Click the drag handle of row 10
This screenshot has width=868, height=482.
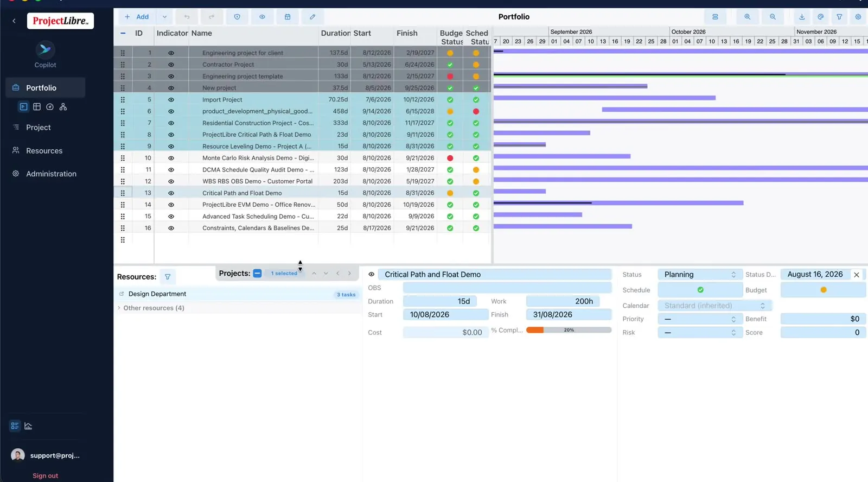click(123, 158)
